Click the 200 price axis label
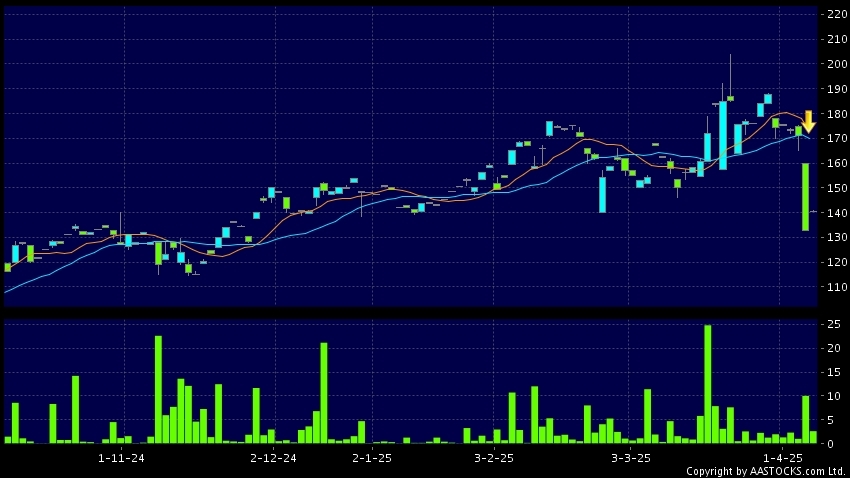 coord(837,64)
